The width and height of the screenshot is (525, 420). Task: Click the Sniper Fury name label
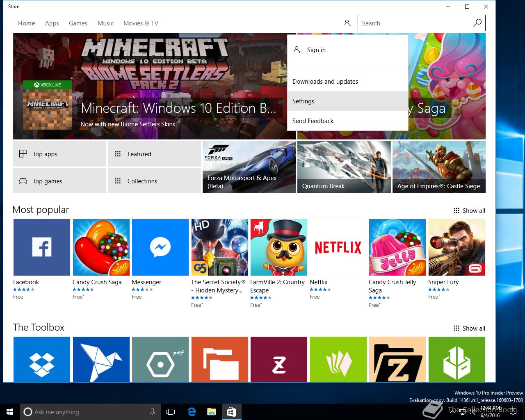click(x=443, y=282)
